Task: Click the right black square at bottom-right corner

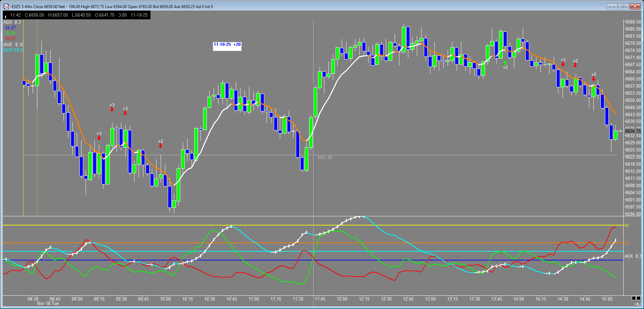Action: pos(639,298)
